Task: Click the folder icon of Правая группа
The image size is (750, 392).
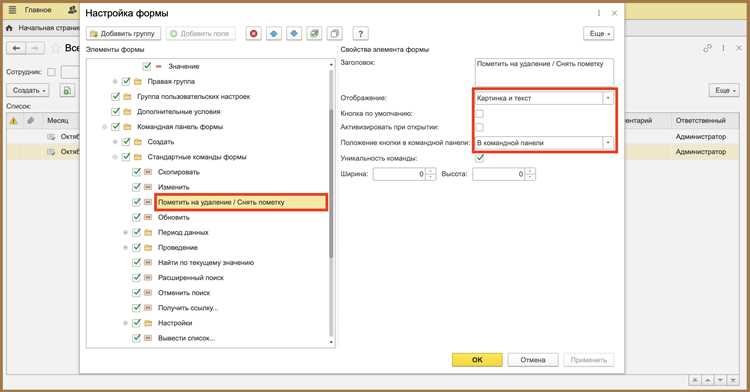Action: pyautogui.click(x=138, y=82)
